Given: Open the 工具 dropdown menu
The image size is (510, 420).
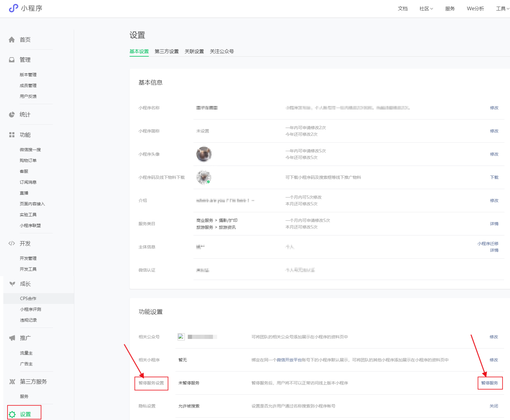Looking at the screenshot, I should (x=502, y=9).
